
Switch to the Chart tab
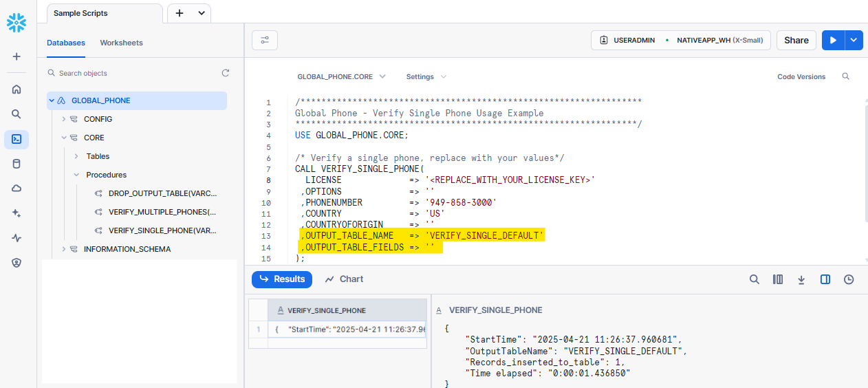click(x=345, y=279)
